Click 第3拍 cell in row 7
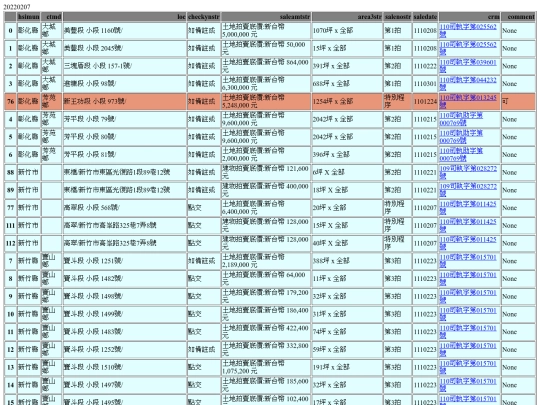 (397, 261)
